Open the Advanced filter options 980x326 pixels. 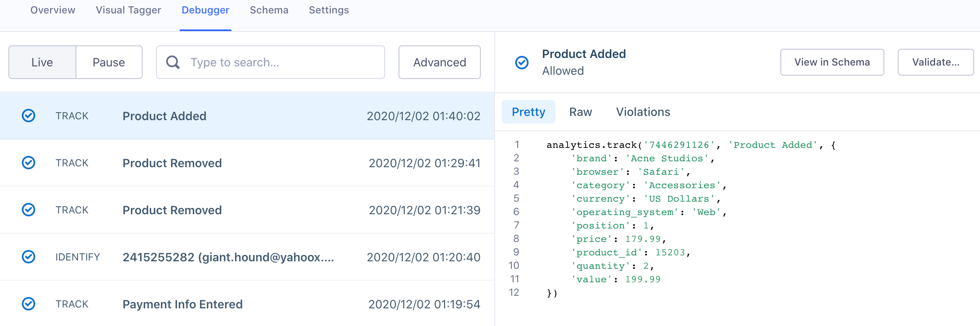[x=439, y=62]
